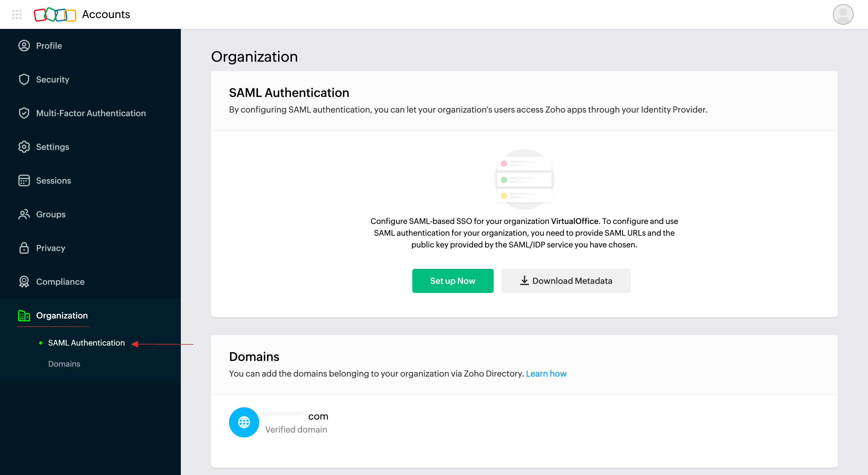Click the Privacy lock icon
The width and height of the screenshot is (868, 475).
[24, 247]
